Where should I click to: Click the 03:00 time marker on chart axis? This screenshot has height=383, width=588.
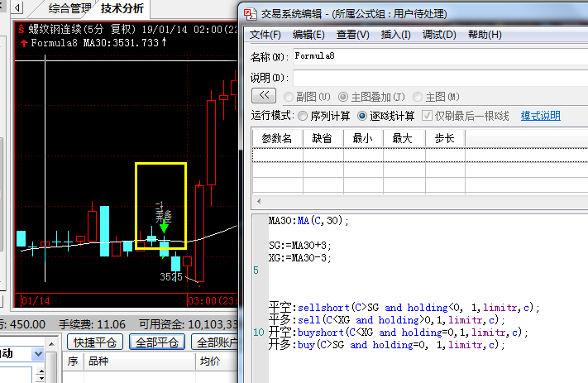[x=213, y=301]
